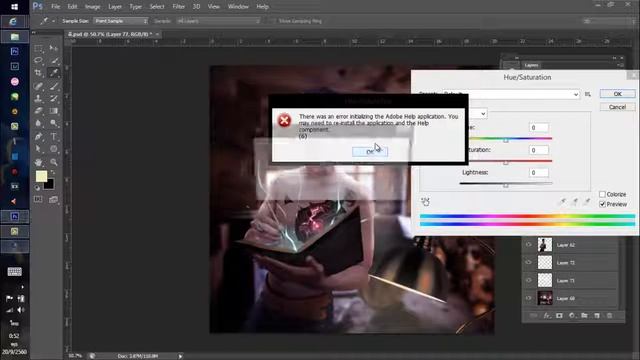Open the Image menu
This screenshot has width=640, height=360.
click(92, 7)
